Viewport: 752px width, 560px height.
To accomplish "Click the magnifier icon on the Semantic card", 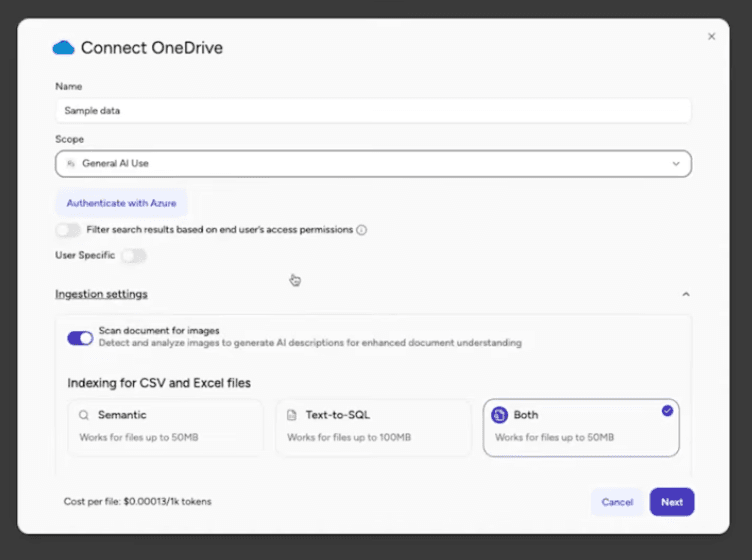I will 84,415.
